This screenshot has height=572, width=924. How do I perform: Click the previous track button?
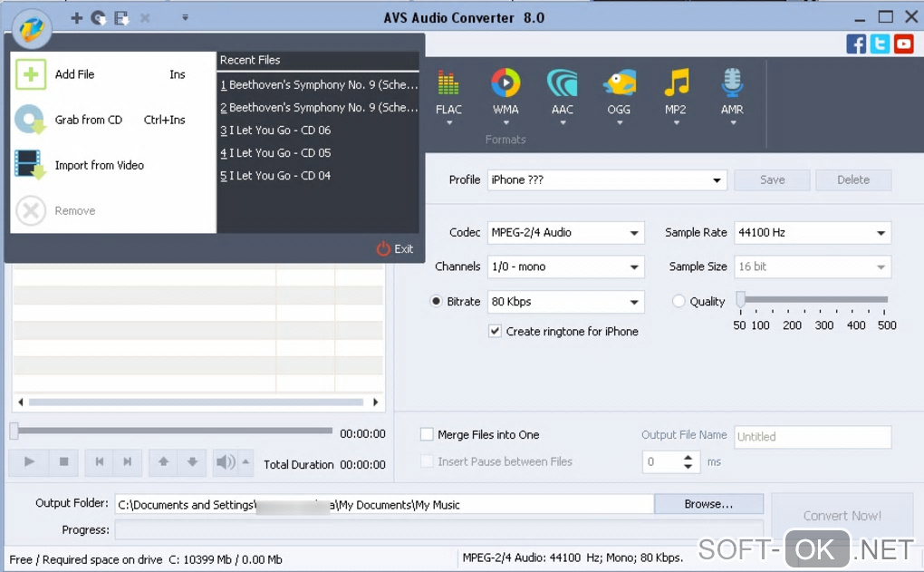(100, 461)
